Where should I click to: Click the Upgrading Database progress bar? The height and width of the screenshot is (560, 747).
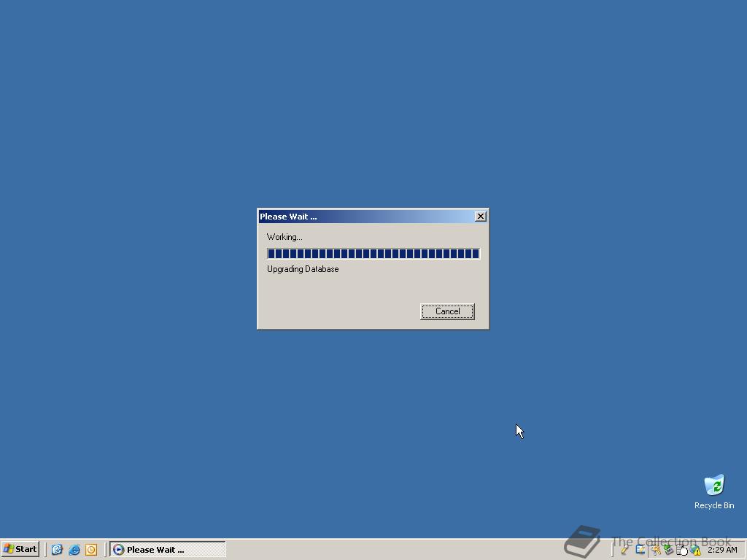373,253
